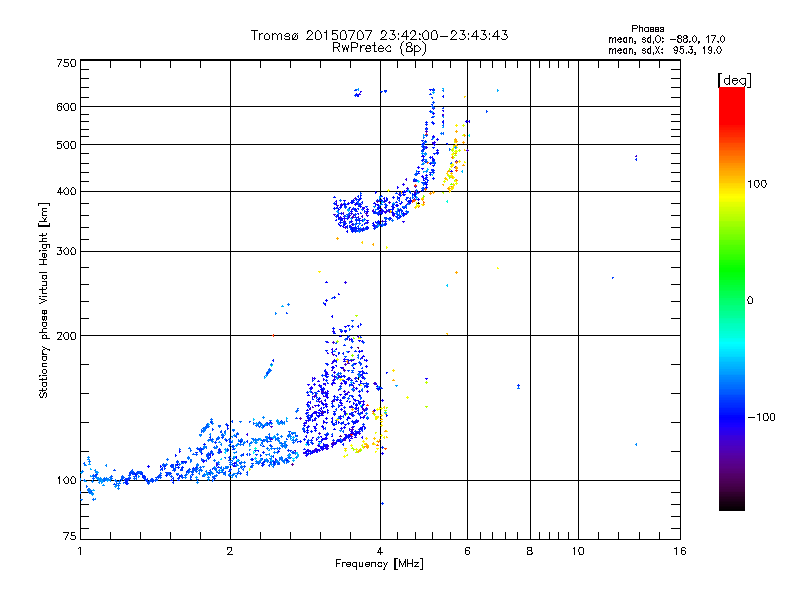Click y-axis tick label '600'
Image resolution: width=800 pixels, height=600 pixels.
pos(66,107)
